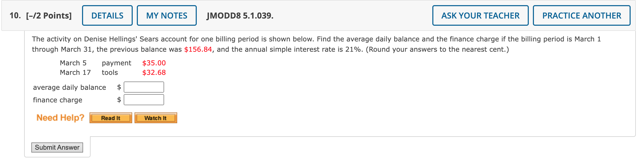Viewport: 644px width, 161px height.
Task: Click Submit Answer
Action: point(57,147)
